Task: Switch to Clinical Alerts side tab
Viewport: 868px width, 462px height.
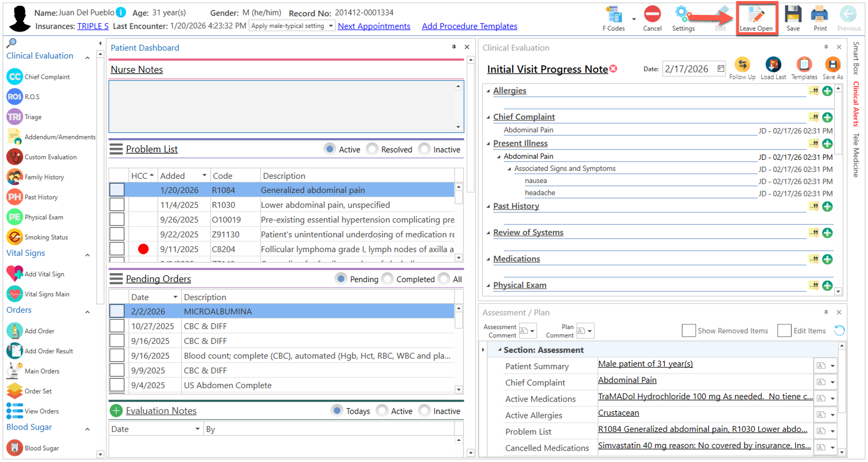Action: [856, 104]
